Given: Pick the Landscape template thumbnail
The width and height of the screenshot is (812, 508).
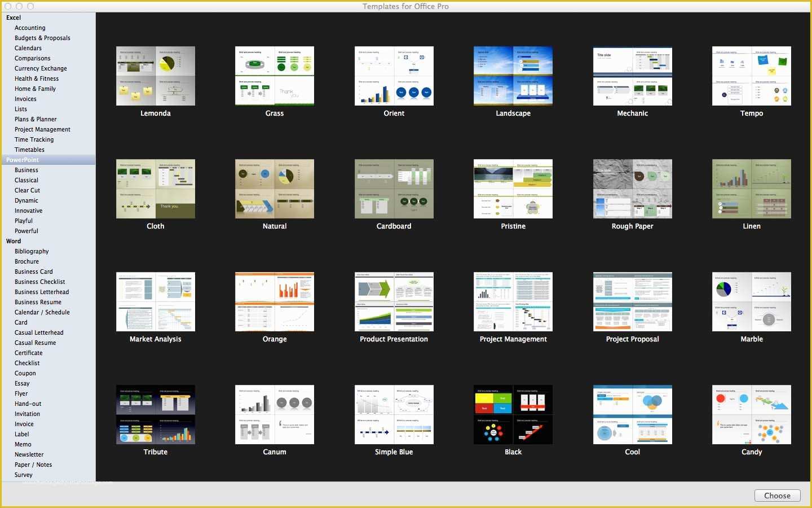Looking at the screenshot, I should pos(513,76).
